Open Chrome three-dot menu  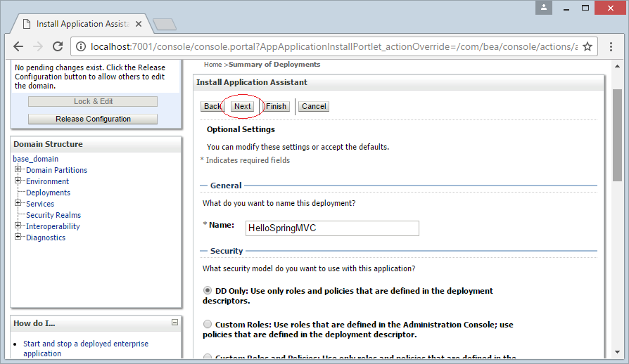point(611,47)
